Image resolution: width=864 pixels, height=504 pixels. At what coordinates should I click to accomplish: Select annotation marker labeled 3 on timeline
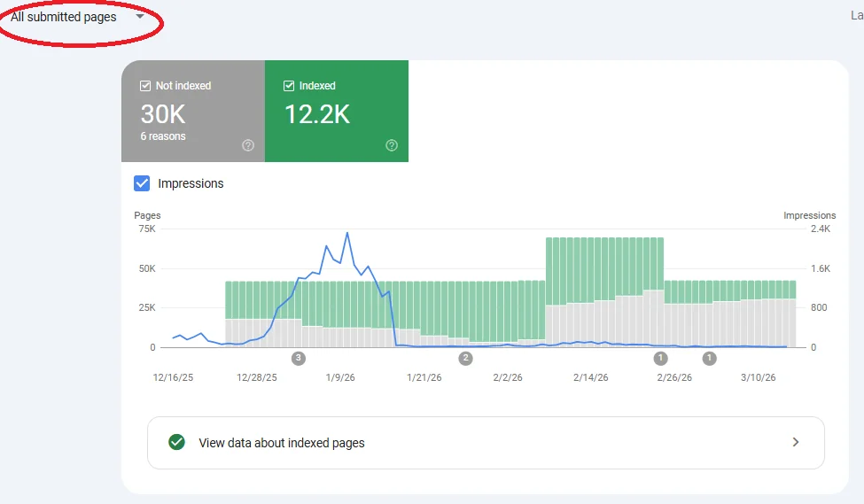pos(299,358)
